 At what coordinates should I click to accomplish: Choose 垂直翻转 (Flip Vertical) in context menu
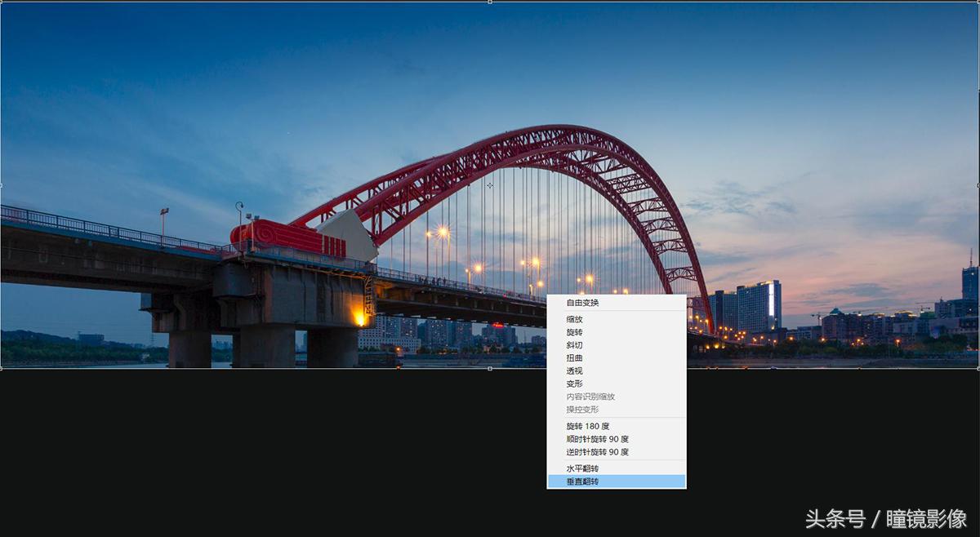tap(582, 482)
